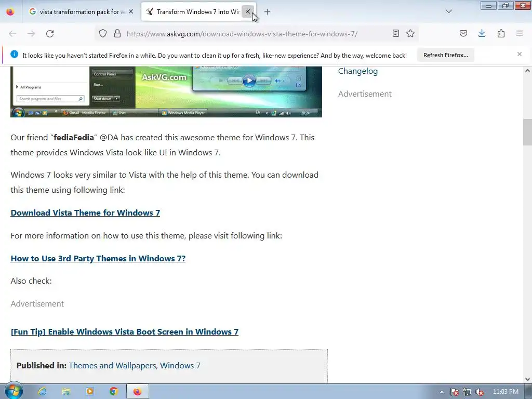
Task: Click the muted volume tray icon
Action: pos(480,392)
